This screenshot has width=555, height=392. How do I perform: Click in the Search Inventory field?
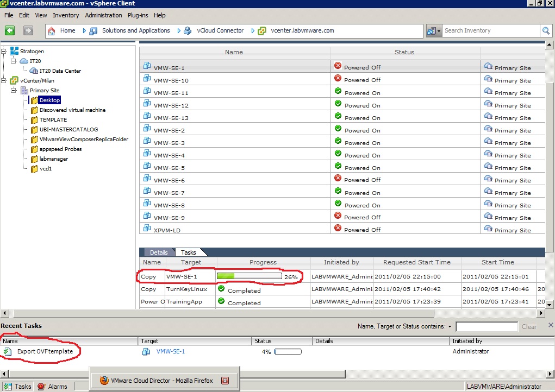(491, 31)
